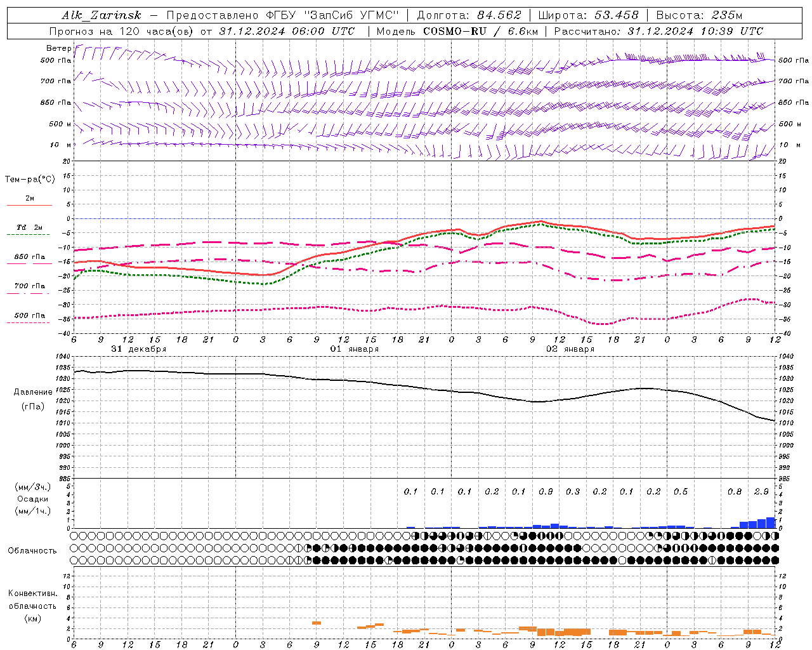Click the '(гПа)' unit label under Давление
Image resolution: width=812 pixels, height=650 pixels.
click(33, 407)
